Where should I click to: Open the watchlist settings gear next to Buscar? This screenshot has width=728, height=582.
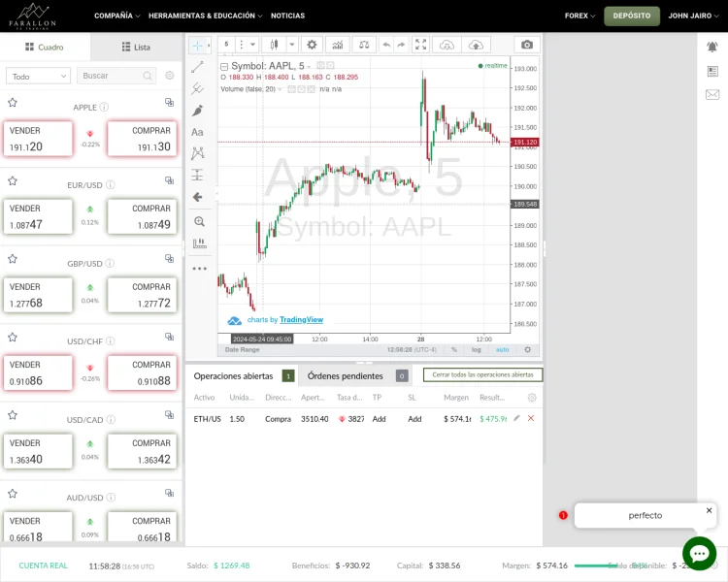click(170, 76)
